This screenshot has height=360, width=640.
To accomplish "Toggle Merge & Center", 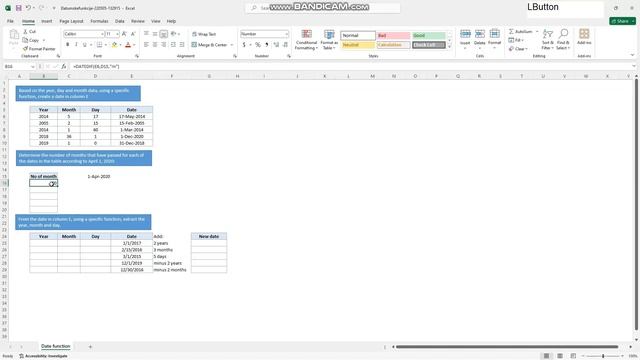I will click(x=209, y=44).
